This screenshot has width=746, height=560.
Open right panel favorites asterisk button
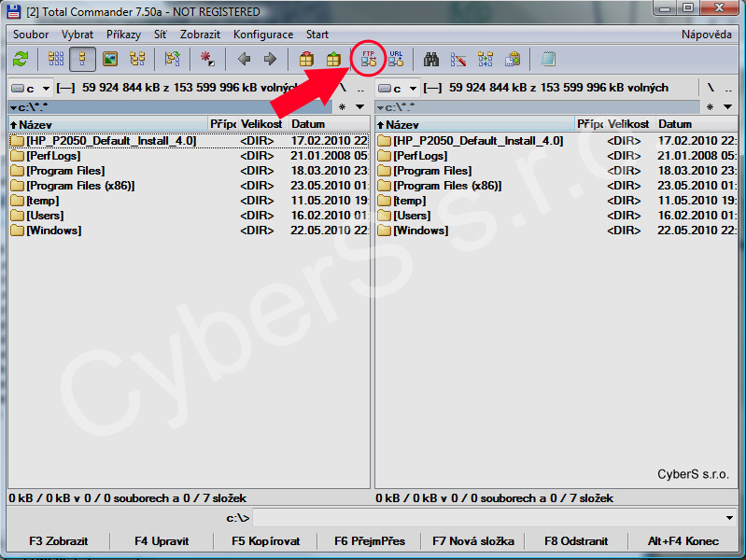pyautogui.click(x=710, y=107)
